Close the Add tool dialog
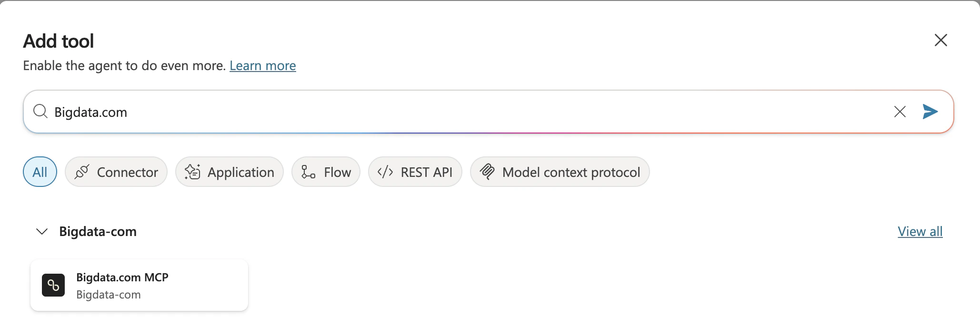 [x=940, y=40]
